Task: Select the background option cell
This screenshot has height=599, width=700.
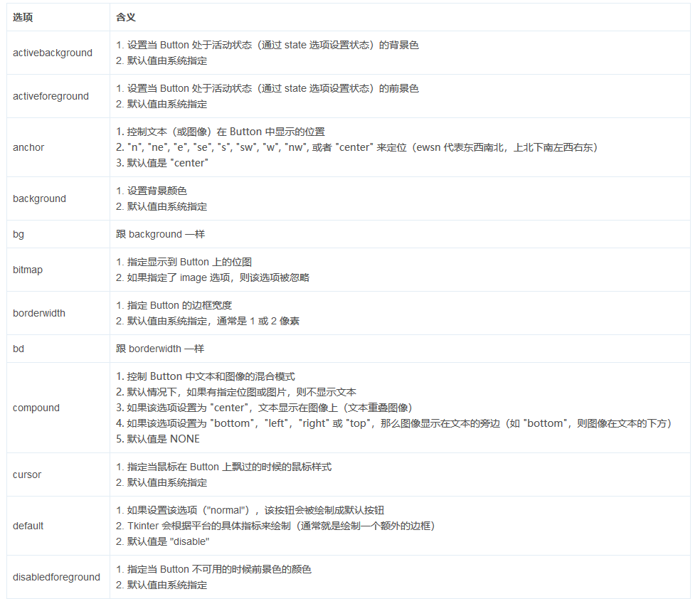Action: click(x=39, y=198)
